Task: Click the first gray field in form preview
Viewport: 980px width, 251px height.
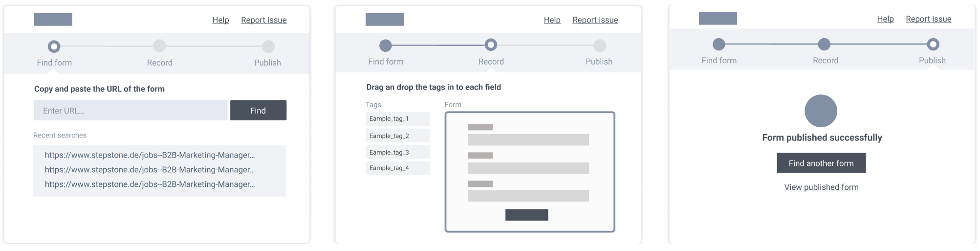Action: point(528,140)
